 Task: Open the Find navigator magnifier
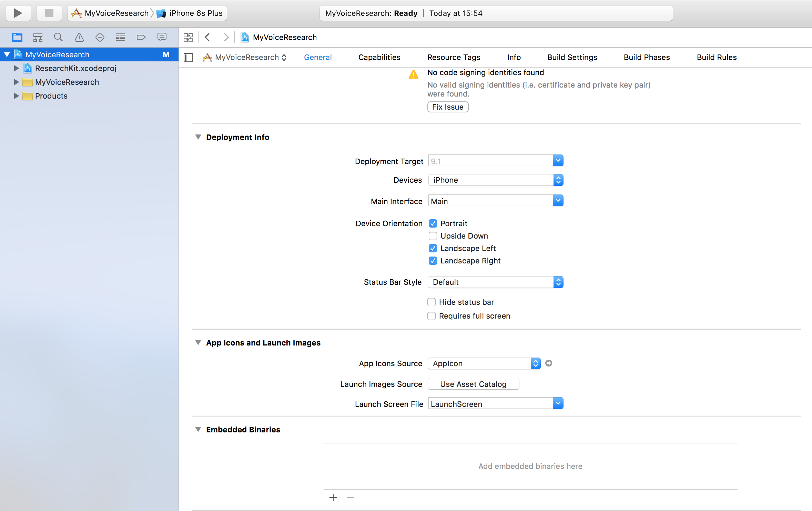(x=59, y=37)
